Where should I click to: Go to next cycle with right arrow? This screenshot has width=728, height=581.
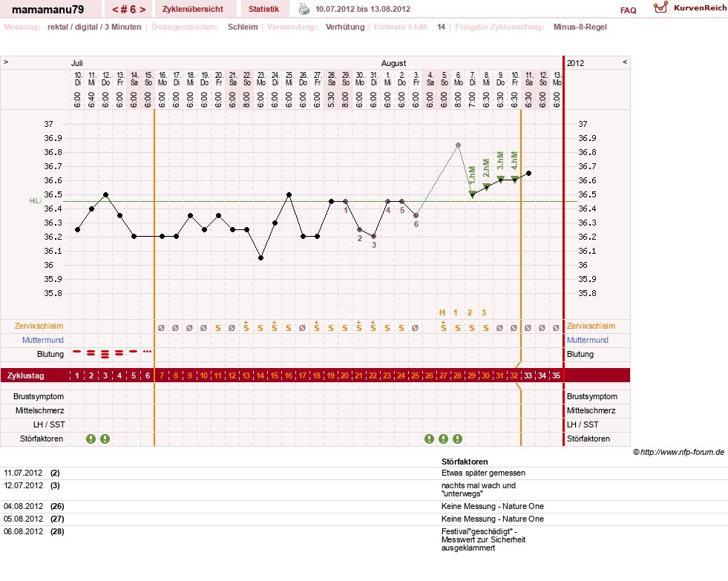click(x=143, y=10)
